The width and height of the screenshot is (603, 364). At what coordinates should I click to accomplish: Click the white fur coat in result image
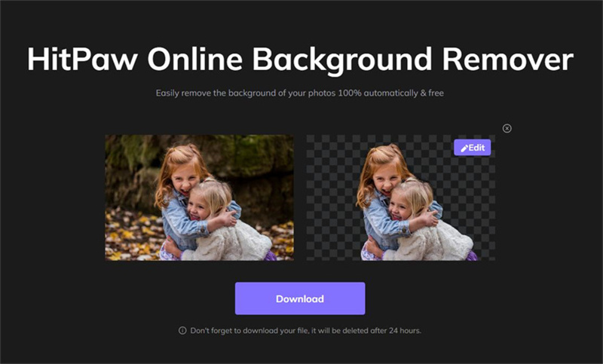[x=445, y=241]
